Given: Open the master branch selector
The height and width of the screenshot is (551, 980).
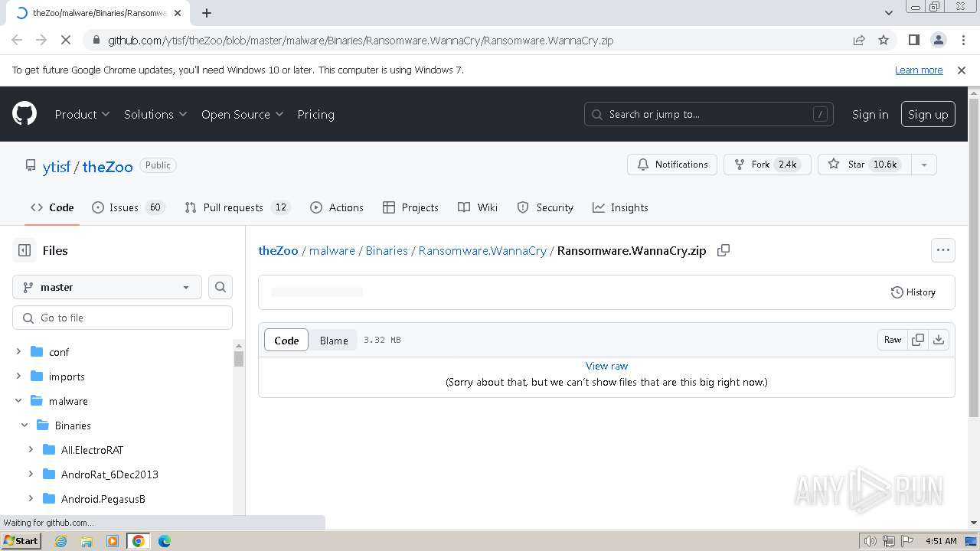Looking at the screenshot, I should tap(107, 287).
